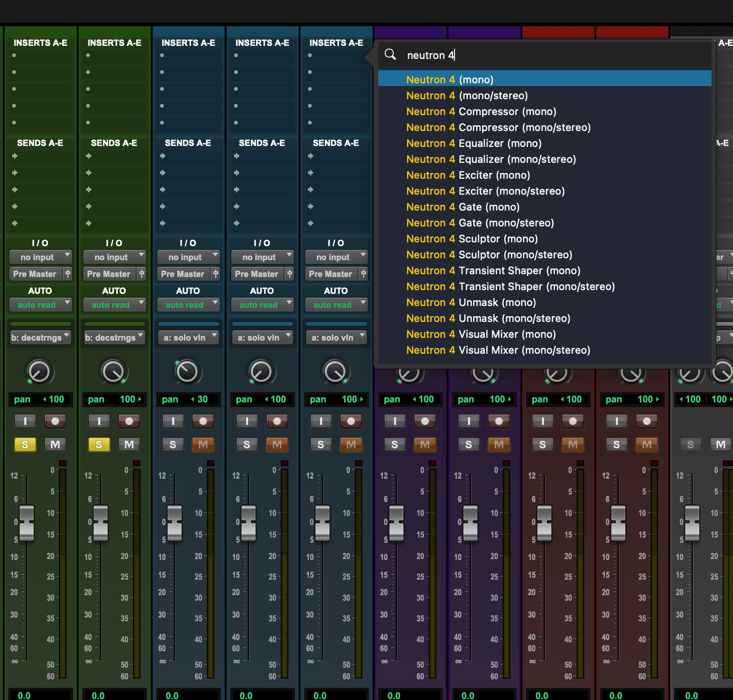Open the 'no input' selector on the pan 30 track
This screenshot has width=733, height=700.
click(188, 257)
